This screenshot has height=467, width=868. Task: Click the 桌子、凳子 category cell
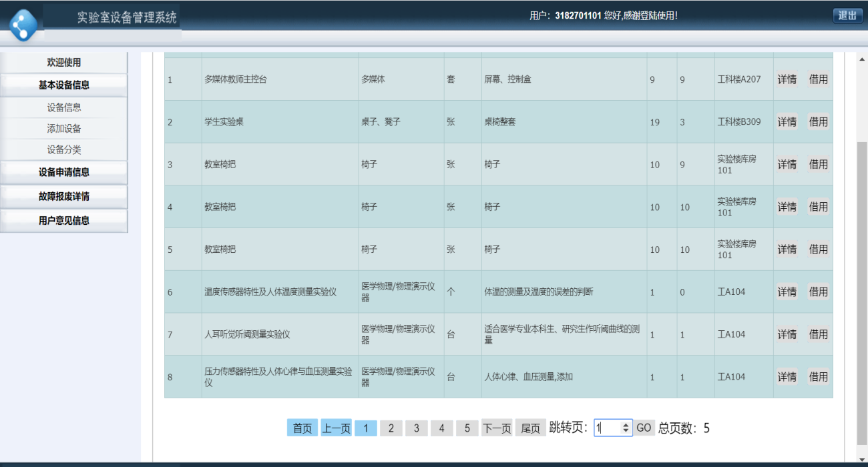(401, 122)
